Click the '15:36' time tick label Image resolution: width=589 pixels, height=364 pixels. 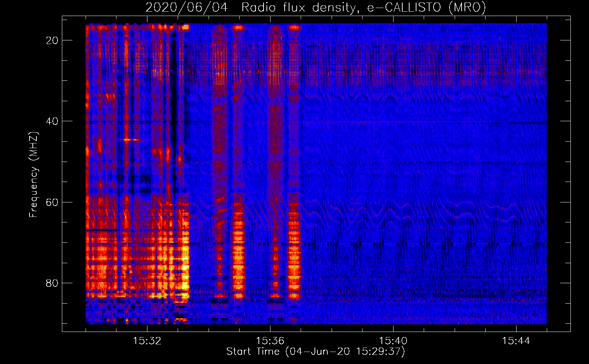click(x=270, y=341)
